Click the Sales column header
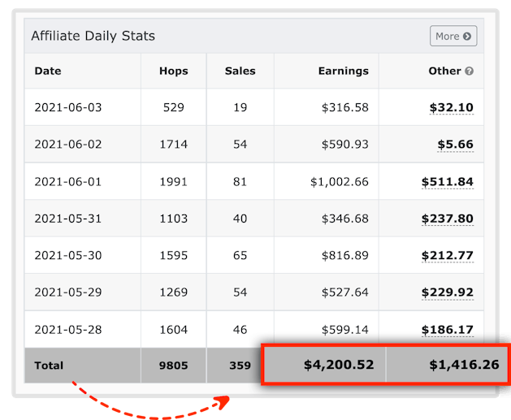The height and width of the screenshot is (420, 511). click(240, 71)
